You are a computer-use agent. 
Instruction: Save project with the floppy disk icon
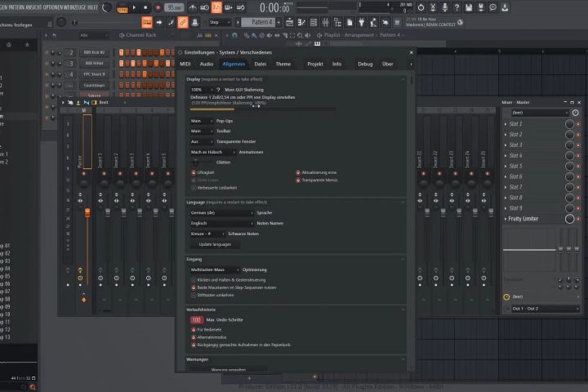(469, 7)
